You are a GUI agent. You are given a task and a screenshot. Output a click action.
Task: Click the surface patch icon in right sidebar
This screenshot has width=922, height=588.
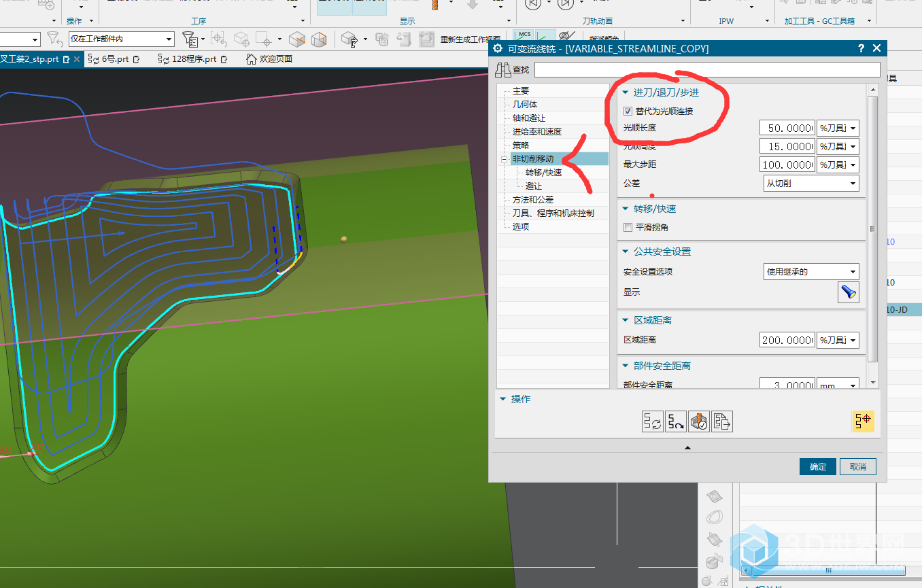[713, 496]
